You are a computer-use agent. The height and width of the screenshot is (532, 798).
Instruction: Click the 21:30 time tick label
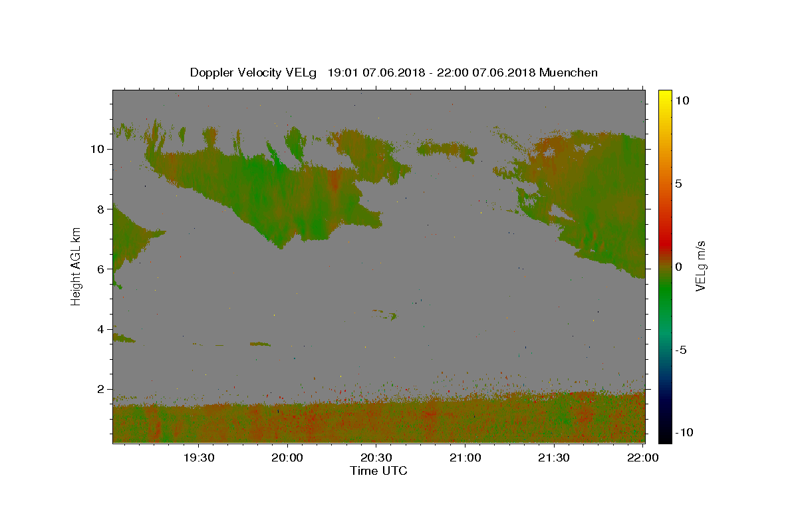(554, 458)
